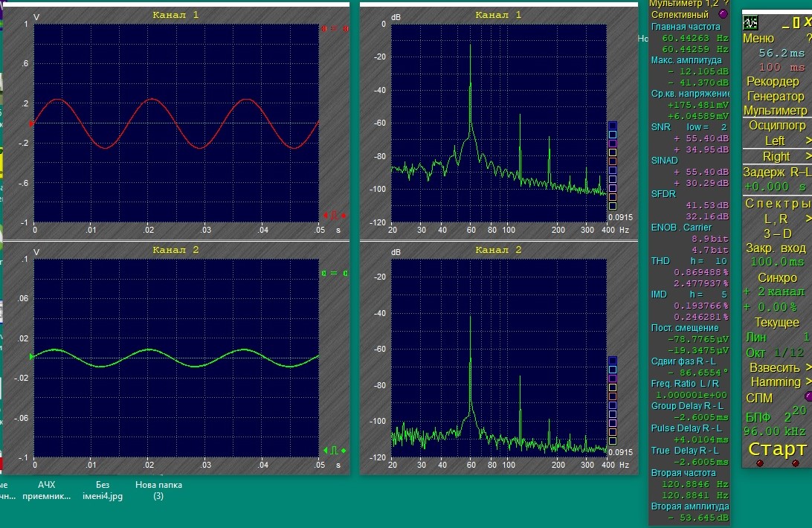This screenshot has height=528, width=812.
Task: Toggle the purple LED next to Селективный
Action: pyautogui.click(x=724, y=14)
